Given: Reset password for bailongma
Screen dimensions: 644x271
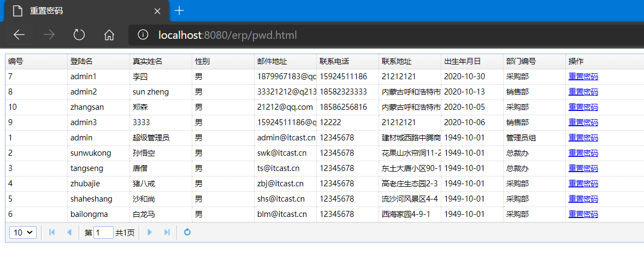Looking at the screenshot, I should (x=583, y=214).
